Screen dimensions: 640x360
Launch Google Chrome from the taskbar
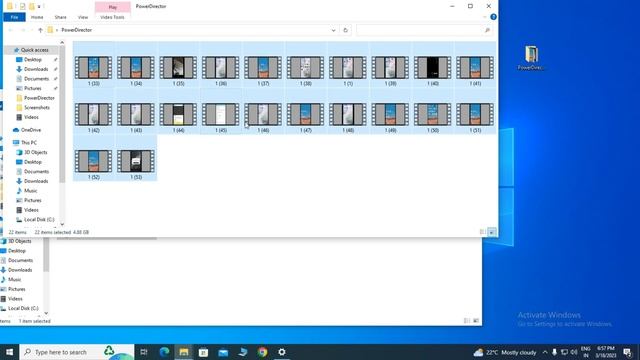[262, 352]
